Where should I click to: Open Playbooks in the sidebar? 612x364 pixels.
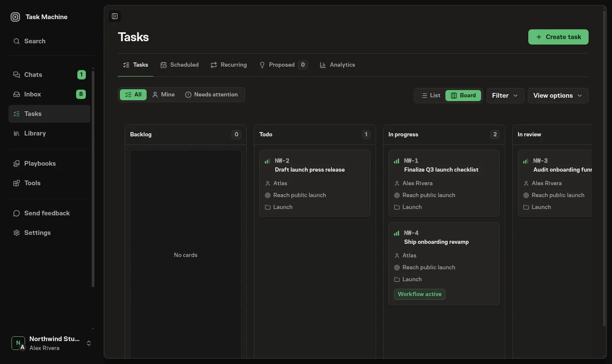pyautogui.click(x=49, y=164)
